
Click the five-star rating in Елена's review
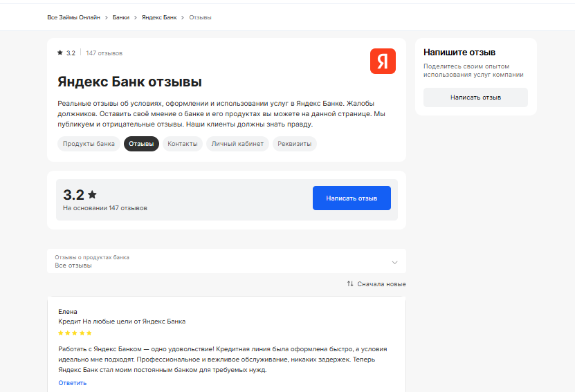tap(75, 333)
